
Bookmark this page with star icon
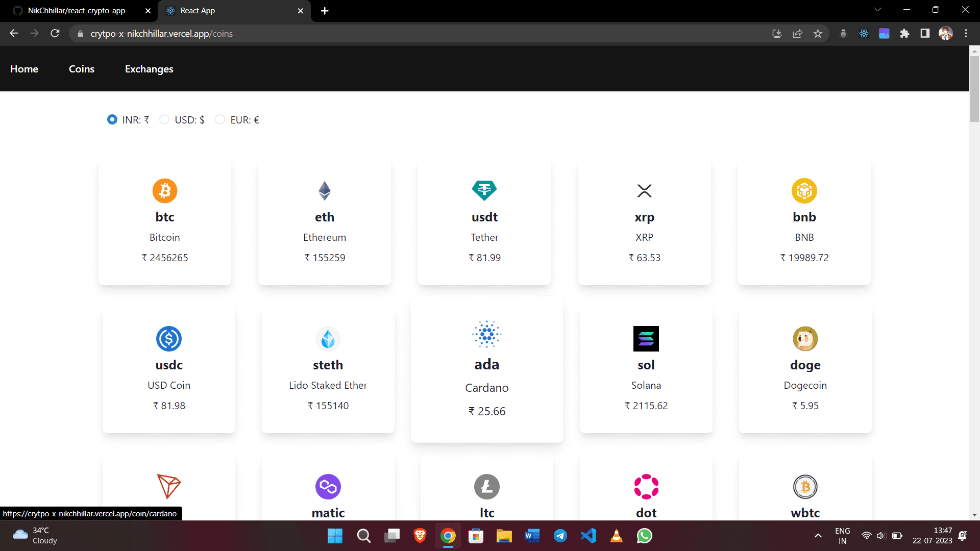point(818,34)
